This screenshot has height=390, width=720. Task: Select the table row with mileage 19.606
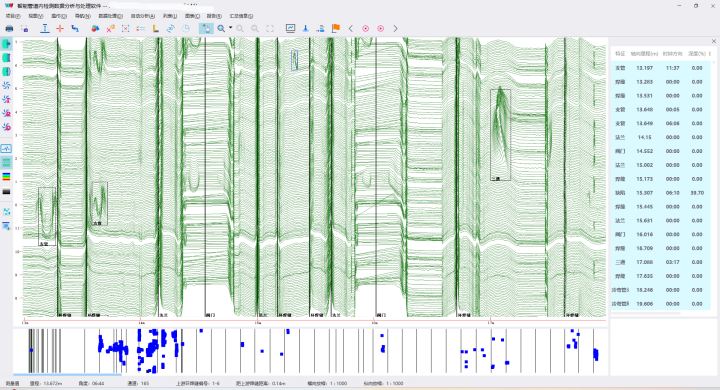(661, 304)
